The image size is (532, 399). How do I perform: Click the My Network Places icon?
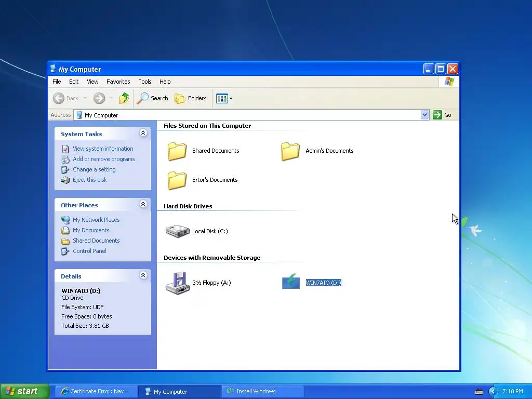(x=65, y=220)
